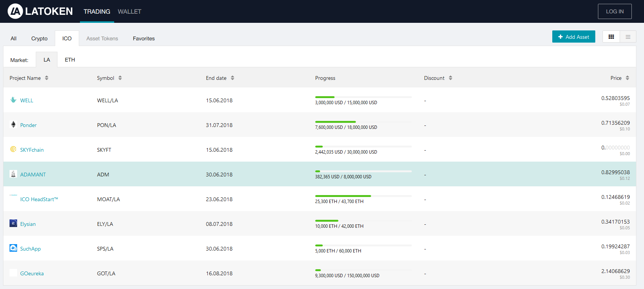Click the GOT/LA symbol cell
644x289 pixels.
pos(106,273)
